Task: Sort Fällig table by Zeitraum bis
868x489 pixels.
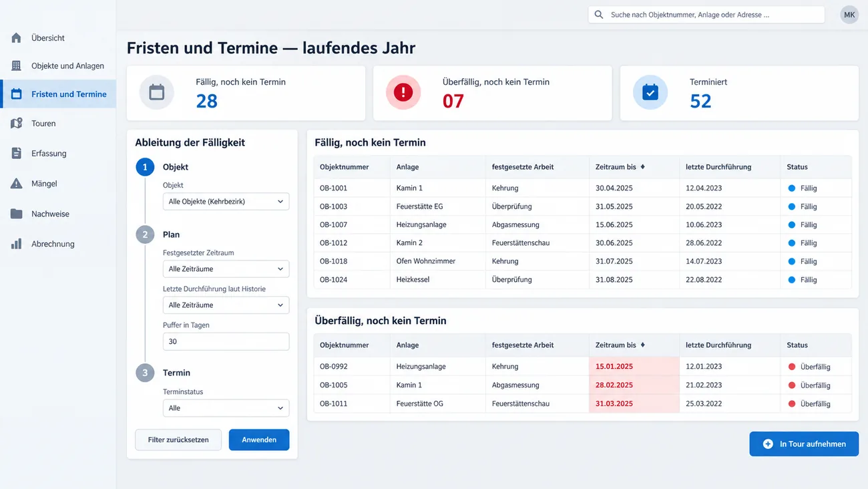Action: 620,167
